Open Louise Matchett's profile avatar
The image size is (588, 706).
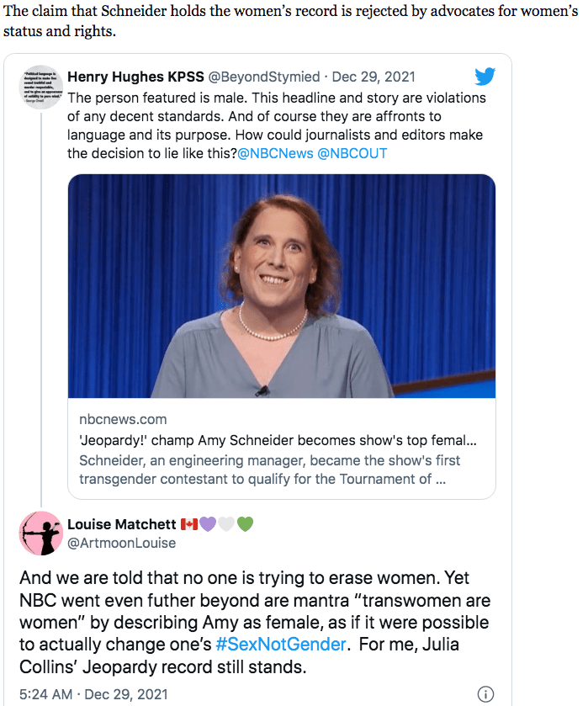coord(40,533)
